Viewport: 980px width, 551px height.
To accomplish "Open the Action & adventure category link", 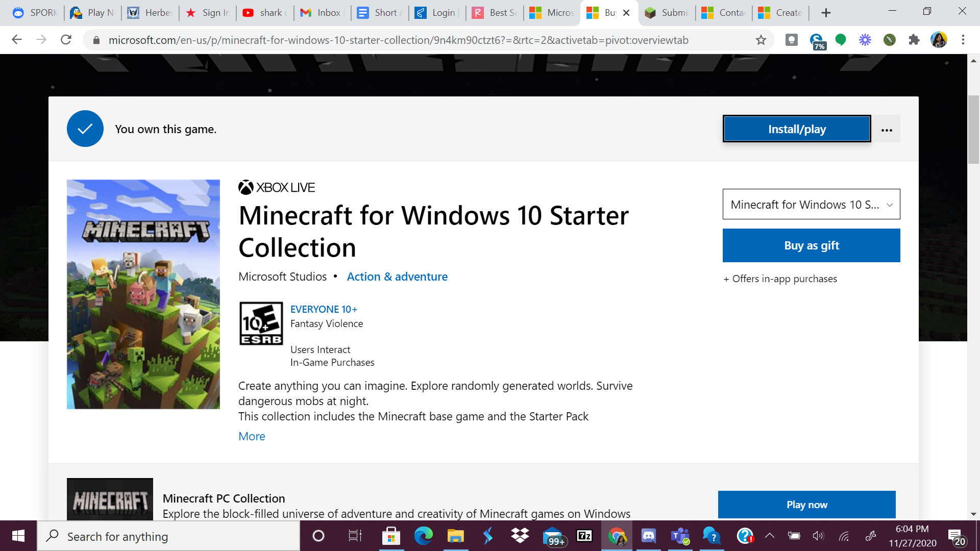I will click(397, 277).
